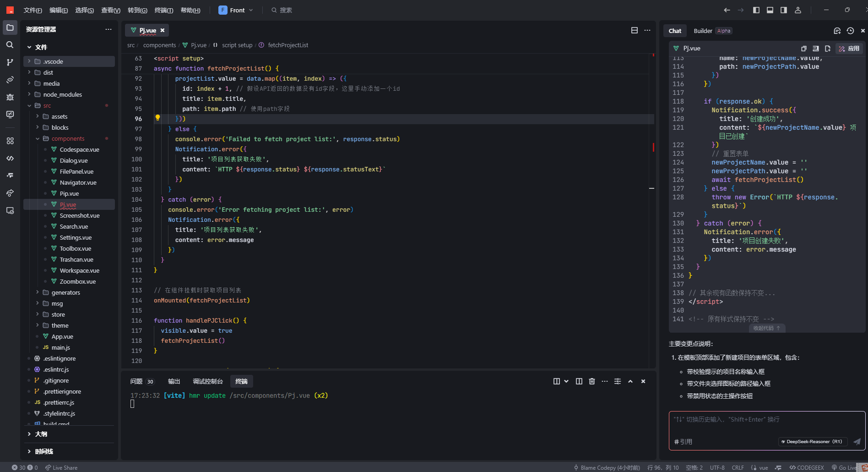Click Live Share in status bar
This screenshot has width=868, height=472.
click(x=61, y=467)
